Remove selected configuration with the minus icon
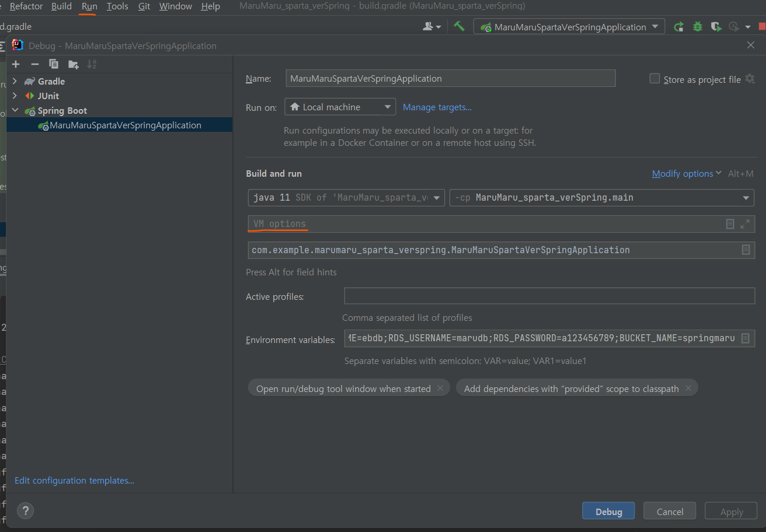Viewport: 766px width, 532px height. 35,64
